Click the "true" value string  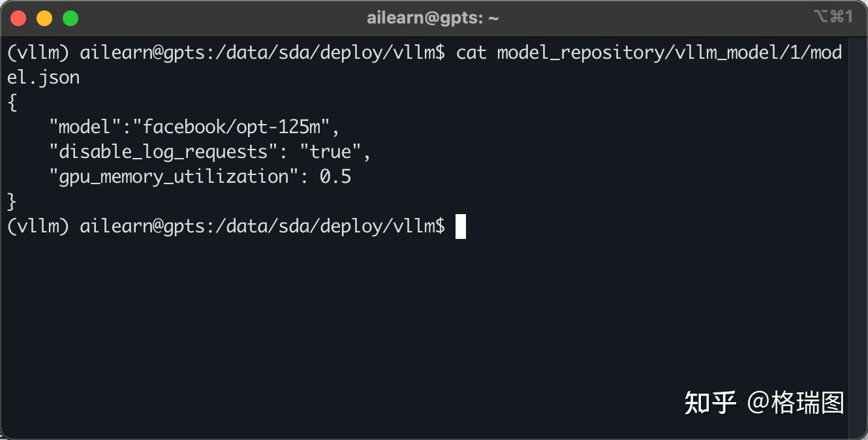click(x=331, y=152)
